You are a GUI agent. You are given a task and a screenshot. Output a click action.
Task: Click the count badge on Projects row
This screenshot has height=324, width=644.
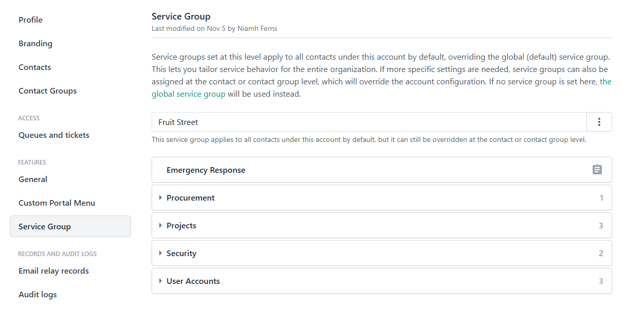coord(601,225)
